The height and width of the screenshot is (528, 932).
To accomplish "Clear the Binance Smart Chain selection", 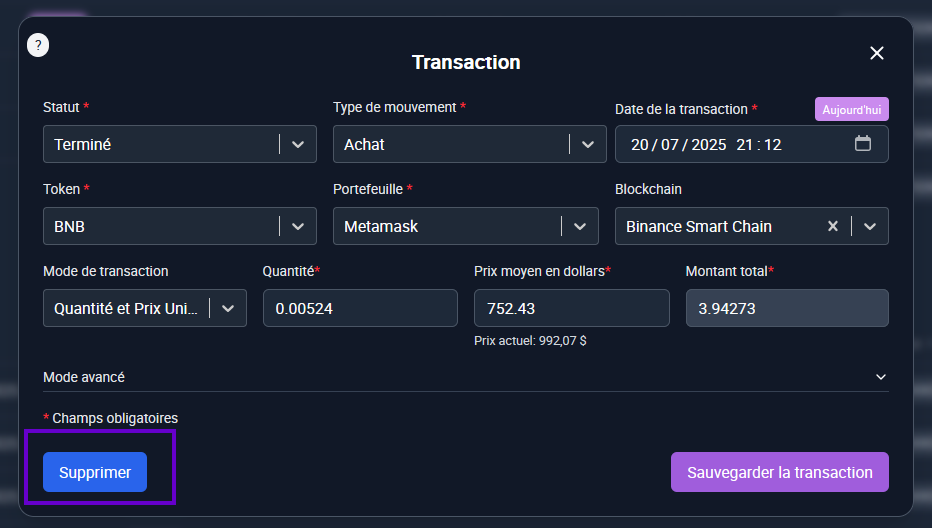I will tap(832, 226).
